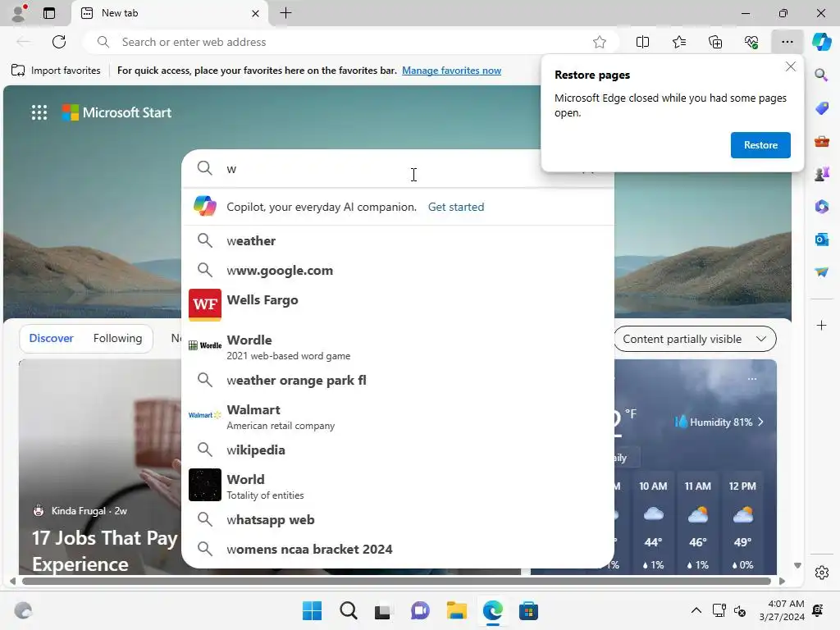Select the Wordle suggestion
The image size is (840, 630).
coord(398,347)
